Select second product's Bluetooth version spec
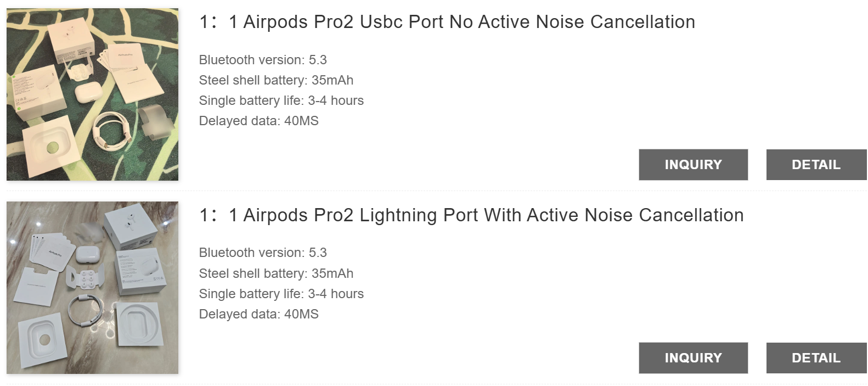 263,253
